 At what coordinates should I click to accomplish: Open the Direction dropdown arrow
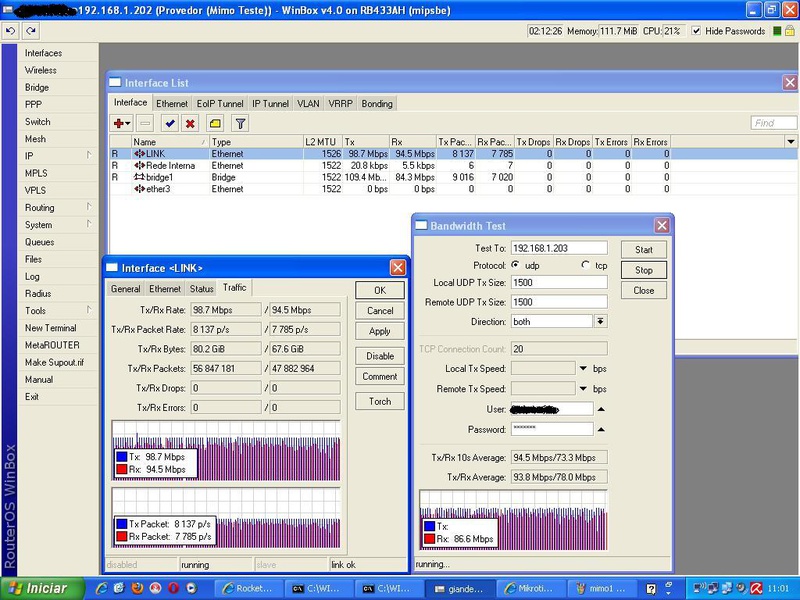(x=600, y=321)
